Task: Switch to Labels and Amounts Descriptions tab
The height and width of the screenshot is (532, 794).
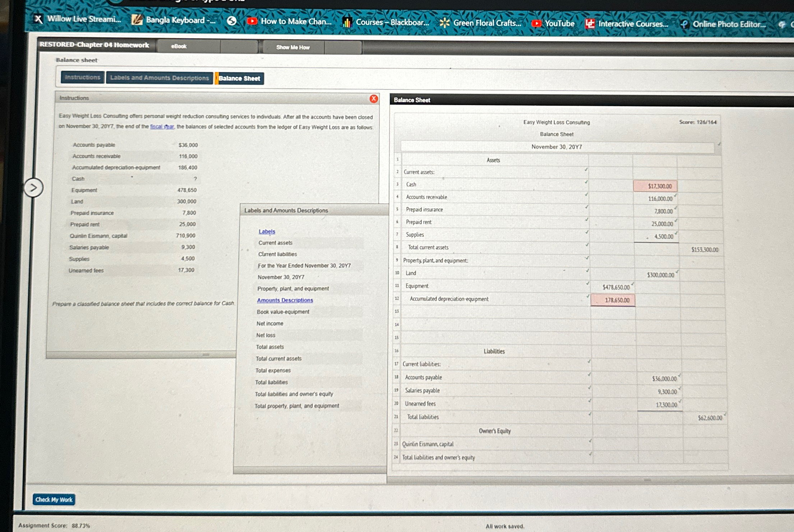Action: (160, 78)
